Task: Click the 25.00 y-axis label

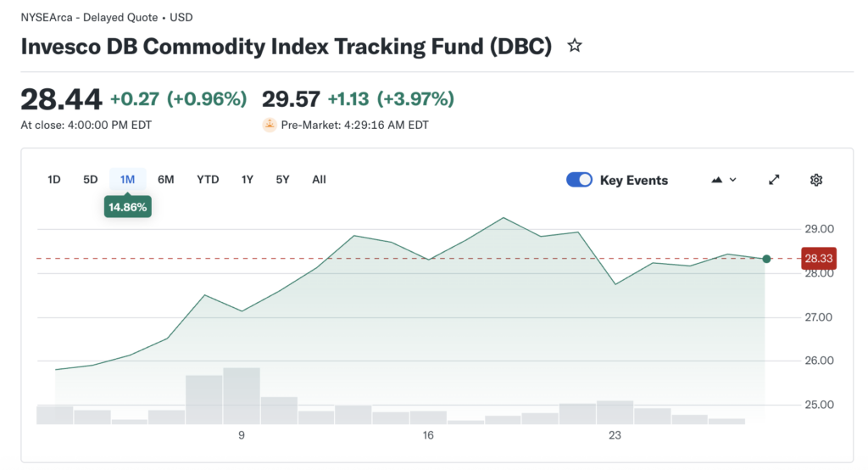Action: (819, 405)
